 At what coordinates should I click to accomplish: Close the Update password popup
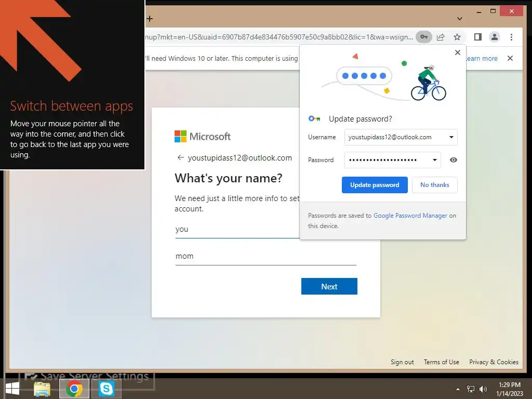[x=458, y=52]
